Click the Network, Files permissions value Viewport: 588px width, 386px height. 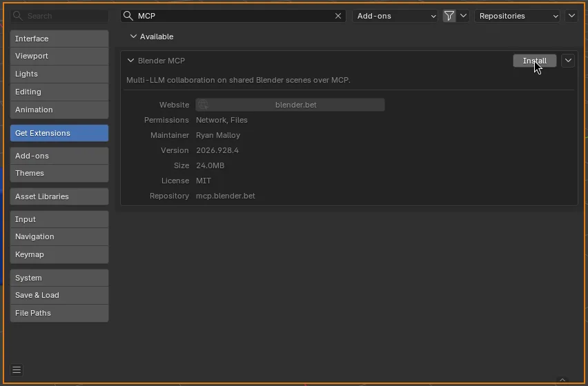pyautogui.click(x=222, y=120)
